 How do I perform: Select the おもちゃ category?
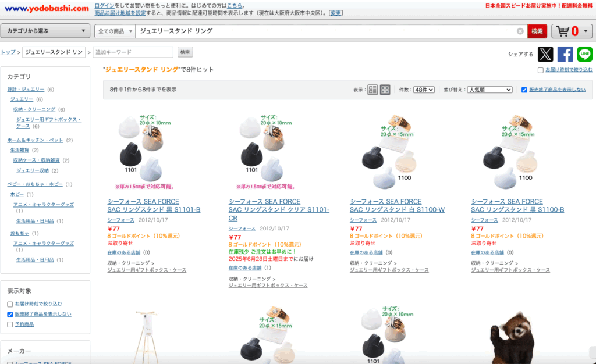tap(19, 233)
